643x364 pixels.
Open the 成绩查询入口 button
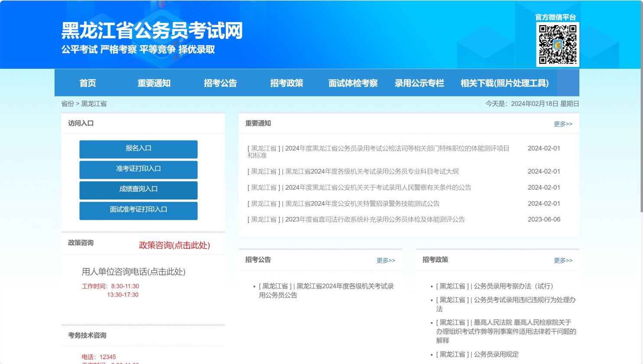139,190
